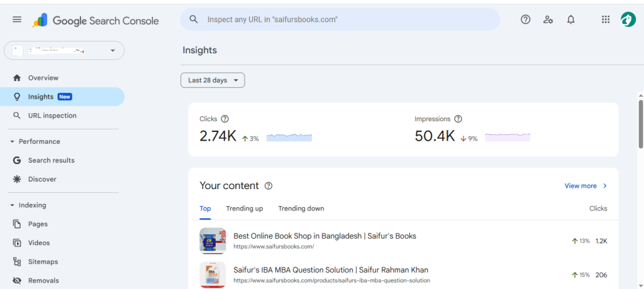Open the notifications bell
This screenshot has height=289, width=644.
571,19
